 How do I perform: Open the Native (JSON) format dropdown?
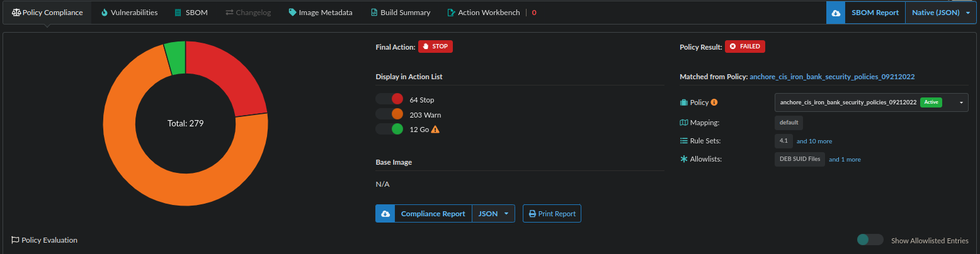940,13
